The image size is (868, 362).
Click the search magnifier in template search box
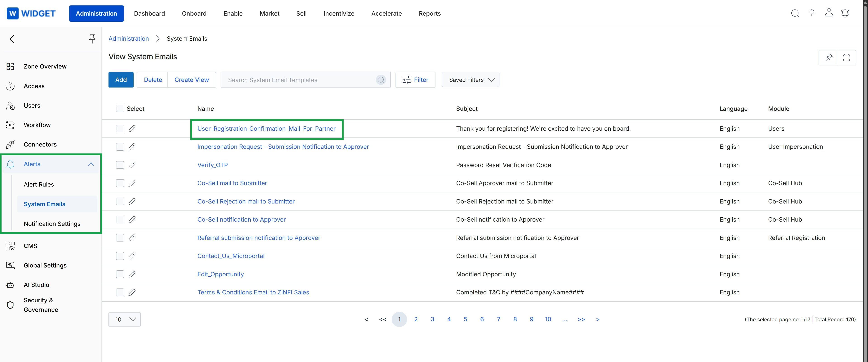(381, 80)
